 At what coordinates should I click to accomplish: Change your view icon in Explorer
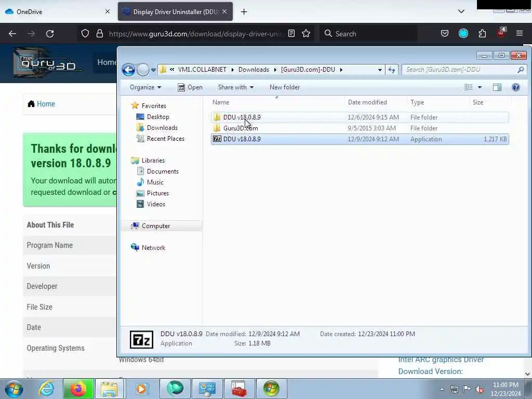[x=469, y=87]
